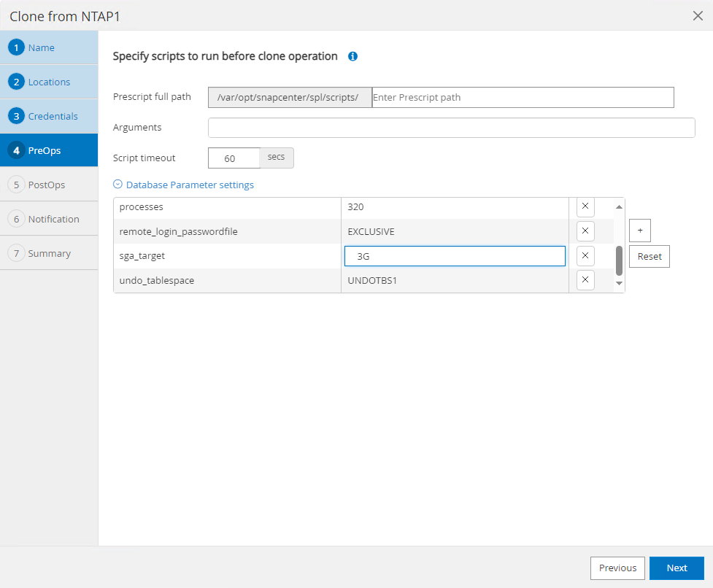Open the Locations step

[x=49, y=82]
